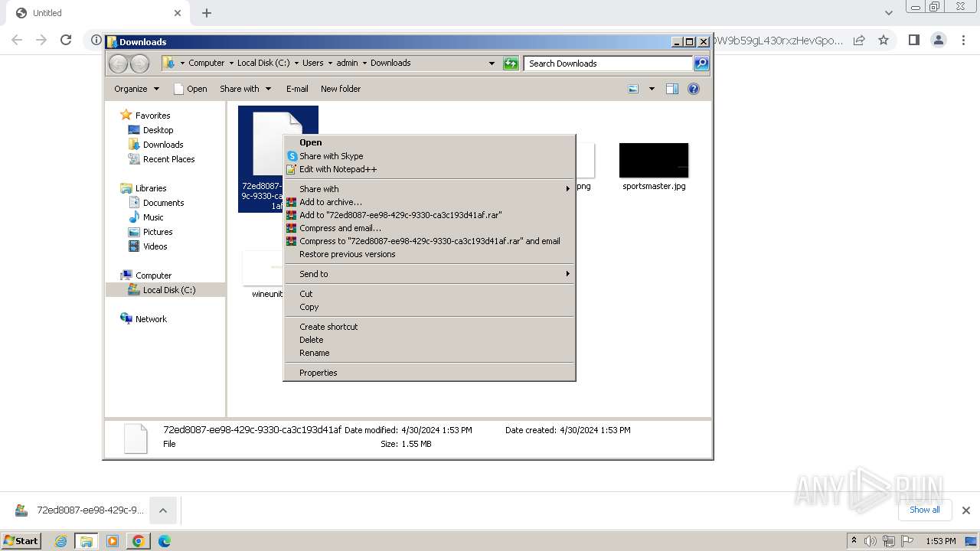Go forward in Explorer
This screenshot has height=551, width=980.
(x=139, y=64)
